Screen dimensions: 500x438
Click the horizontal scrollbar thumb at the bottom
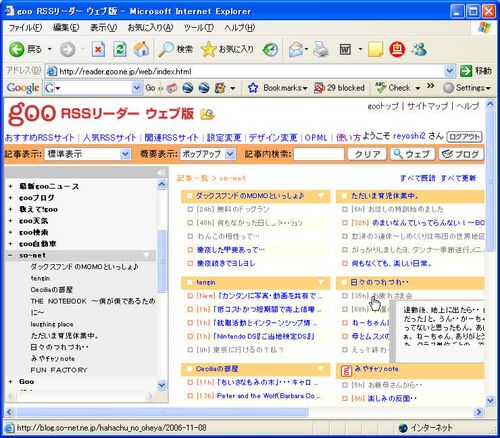pos(162,412)
